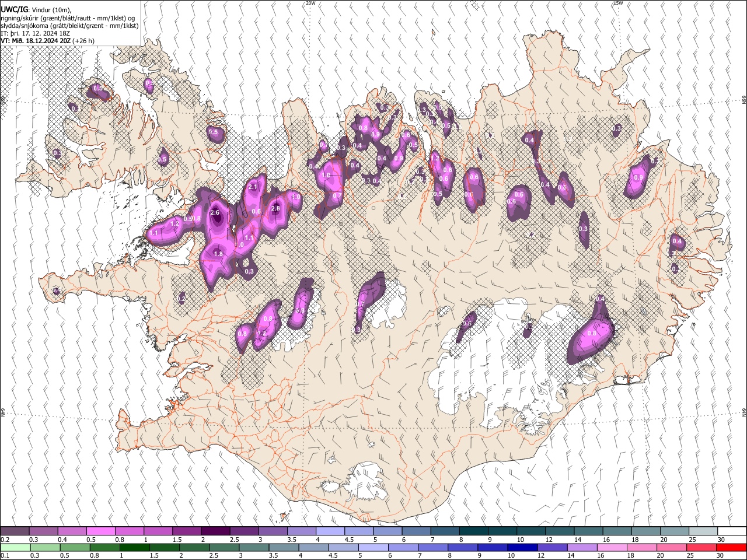Viewport: 747px width, 560px height.
Task: Click the dark teal 8 swatch in snow scale
Action: tap(473, 531)
